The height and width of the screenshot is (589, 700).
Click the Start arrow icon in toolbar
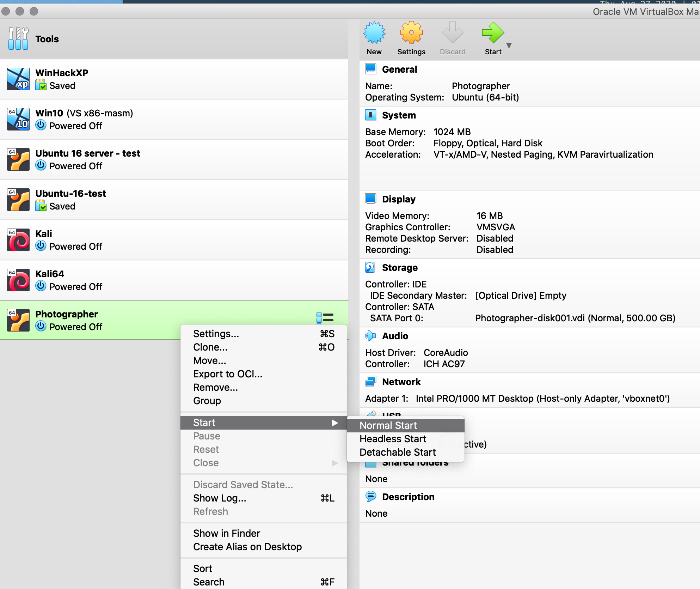pos(493,34)
